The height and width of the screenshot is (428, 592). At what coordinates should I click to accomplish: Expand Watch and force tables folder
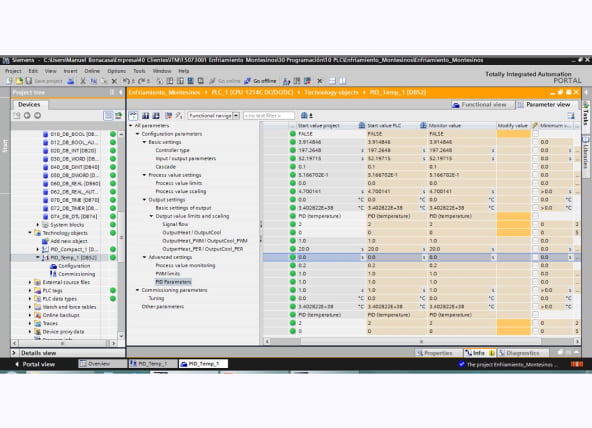pyautogui.click(x=30, y=307)
